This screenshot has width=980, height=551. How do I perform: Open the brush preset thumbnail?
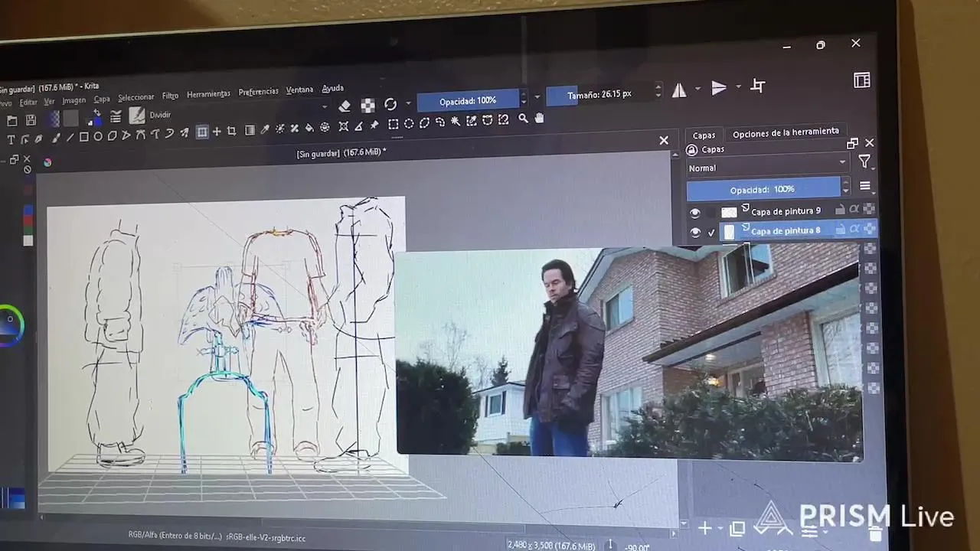(137, 116)
